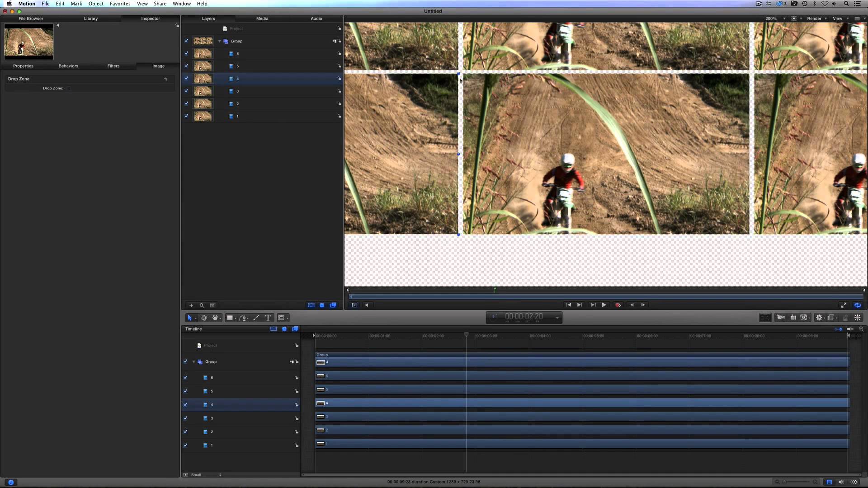Viewport: 868px width, 488px height.
Task: Open the HUD toggle button
Action: click(765, 318)
